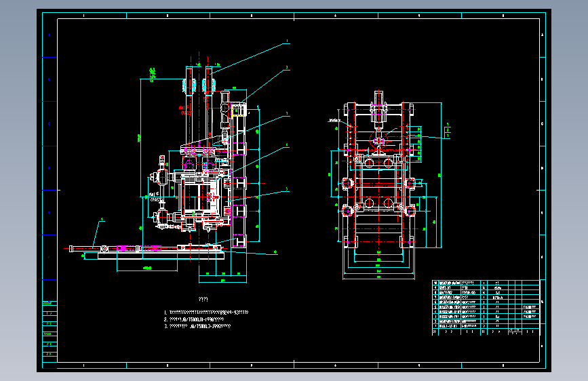Click the lower red 'Rail' label near the left valve
Screen dimensions: 588x381
pos(155,197)
